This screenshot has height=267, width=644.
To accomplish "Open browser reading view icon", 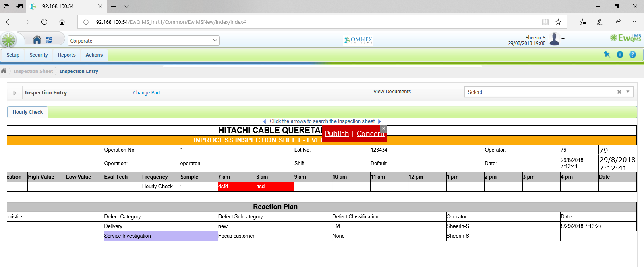I will pyautogui.click(x=545, y=22).
